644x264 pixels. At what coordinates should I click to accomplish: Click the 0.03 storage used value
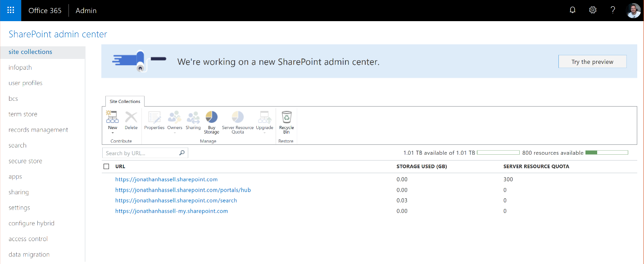click(x=402, y=201)
